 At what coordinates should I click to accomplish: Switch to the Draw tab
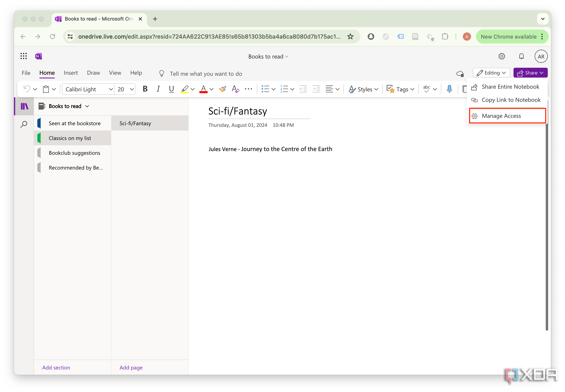point(93,73)
